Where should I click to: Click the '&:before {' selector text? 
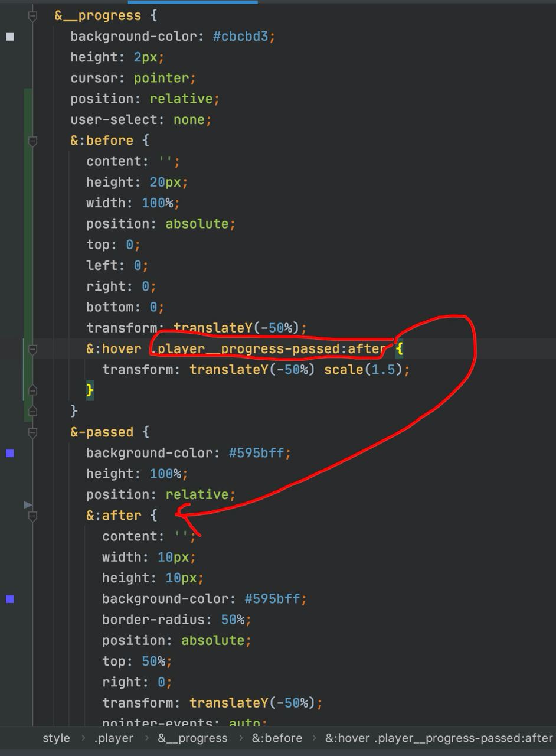pyautogui.click(x=110, y=141)
